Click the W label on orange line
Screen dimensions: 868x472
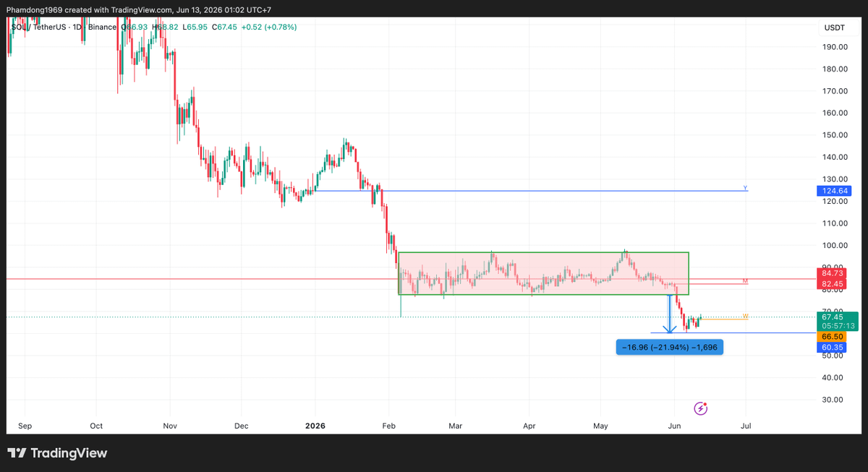point(746,317)
